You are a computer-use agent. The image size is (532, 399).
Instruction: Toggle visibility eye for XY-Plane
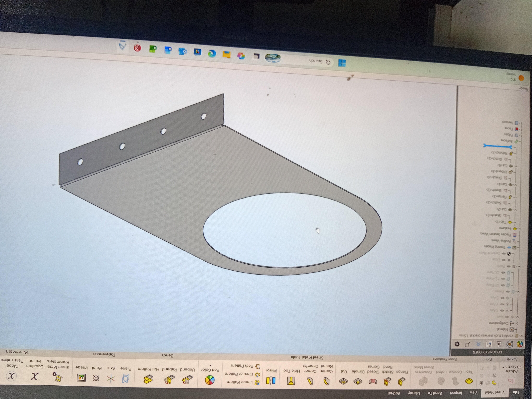(x=503, y=285)
